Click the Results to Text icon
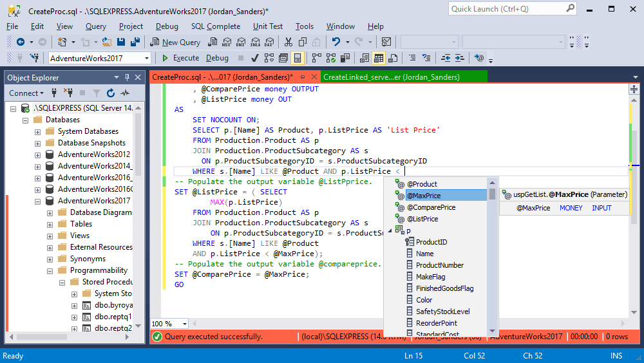The height and width of the screenshot is (363, 644). (365, 58)
